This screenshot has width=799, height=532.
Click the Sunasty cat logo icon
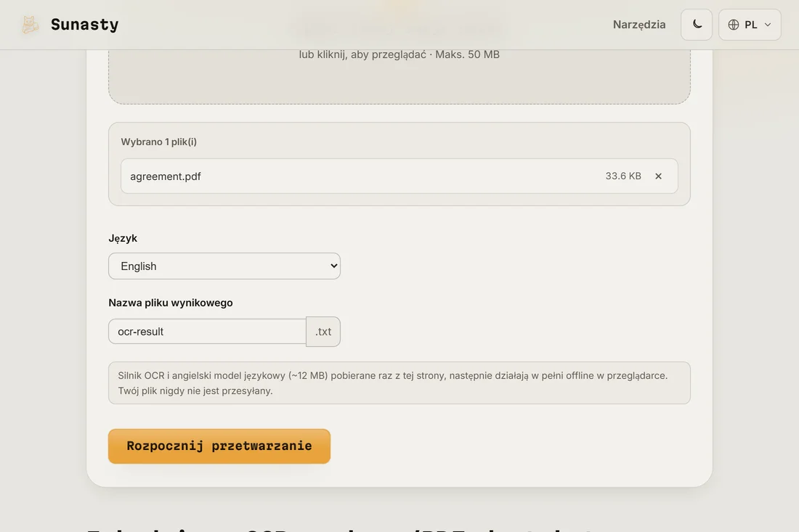click(30, 25)
